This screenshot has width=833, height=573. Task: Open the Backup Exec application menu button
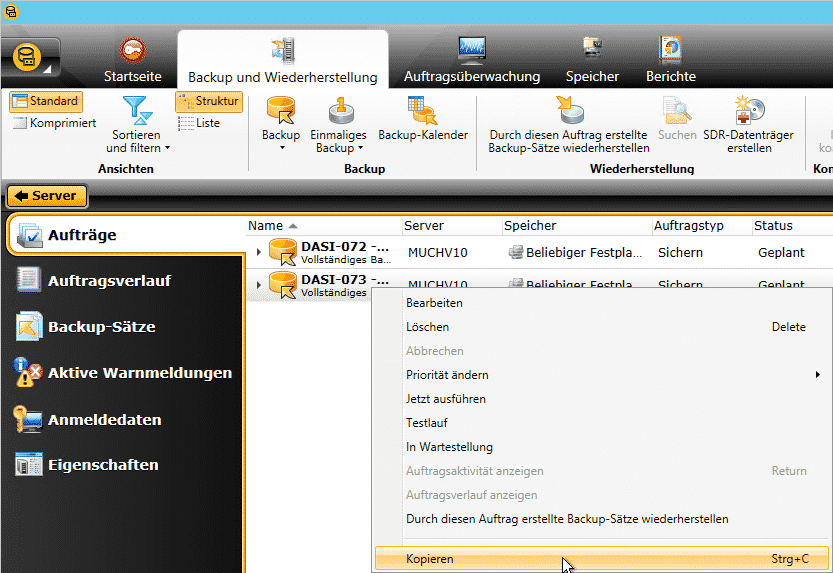(30, 57)
